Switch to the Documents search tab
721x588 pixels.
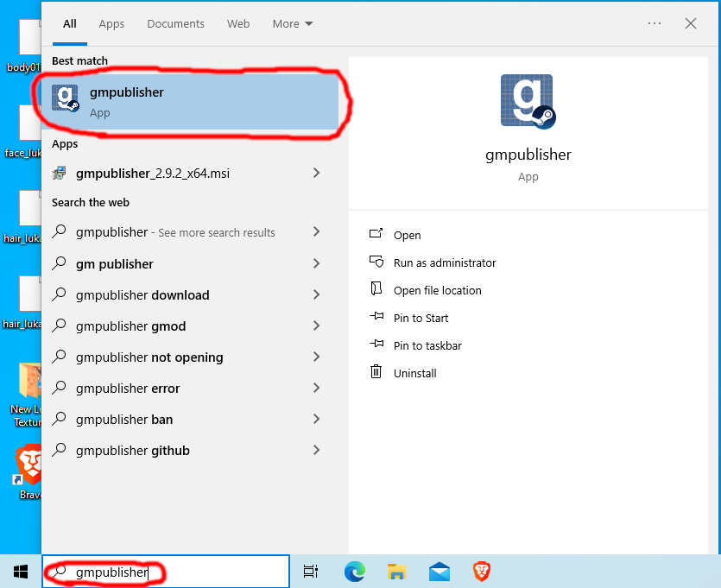tap(175, 24)
